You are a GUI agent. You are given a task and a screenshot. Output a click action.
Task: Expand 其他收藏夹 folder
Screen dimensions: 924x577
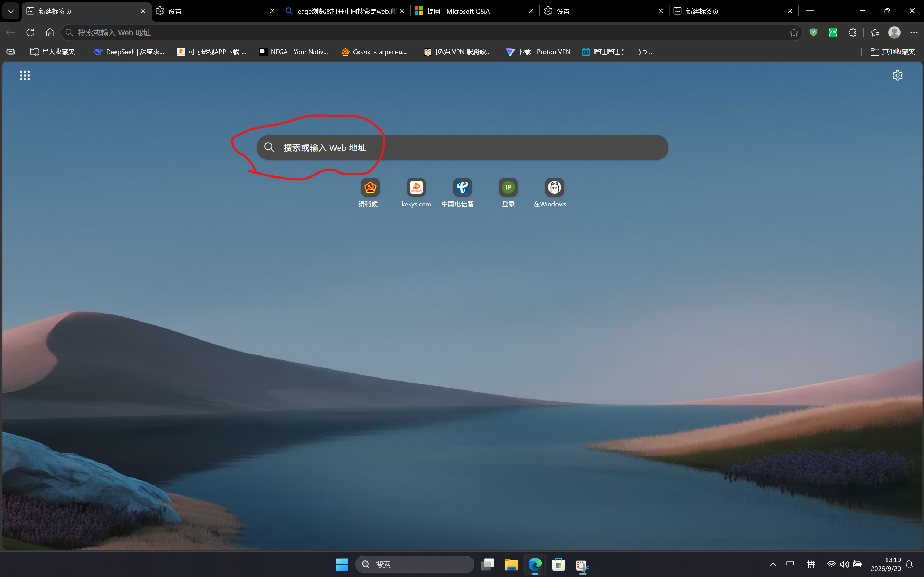[x=892, y=52]
